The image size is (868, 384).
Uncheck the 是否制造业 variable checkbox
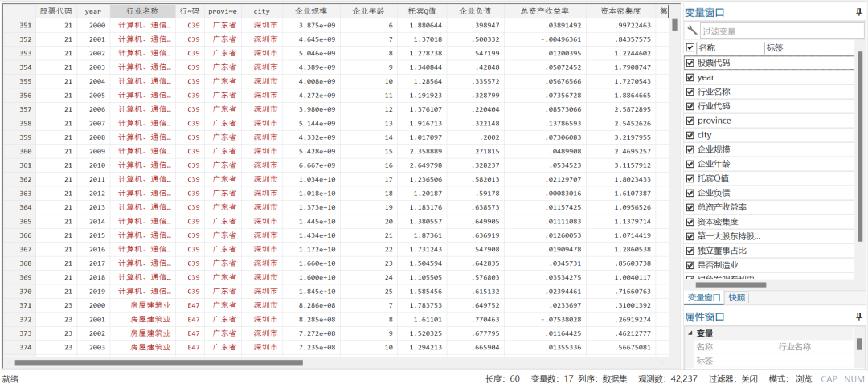point(690,265)
